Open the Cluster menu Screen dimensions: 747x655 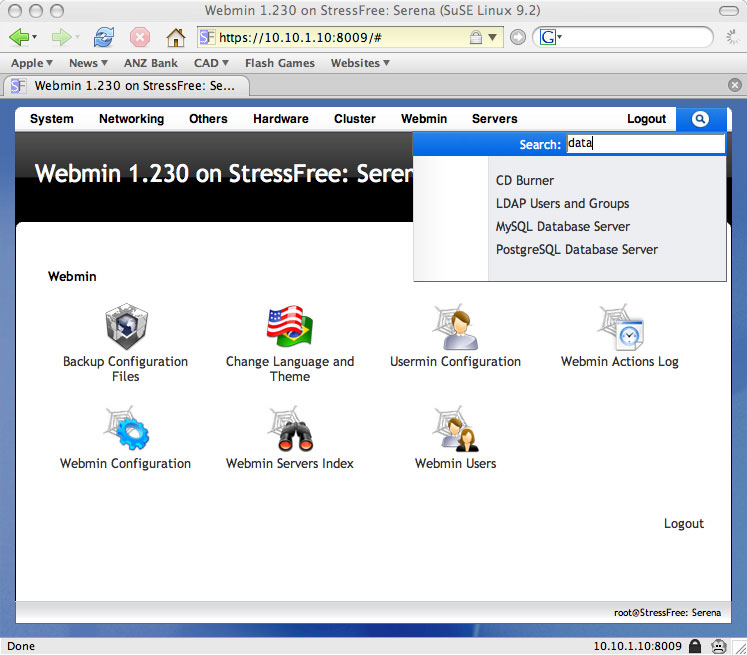pos(354,119)
